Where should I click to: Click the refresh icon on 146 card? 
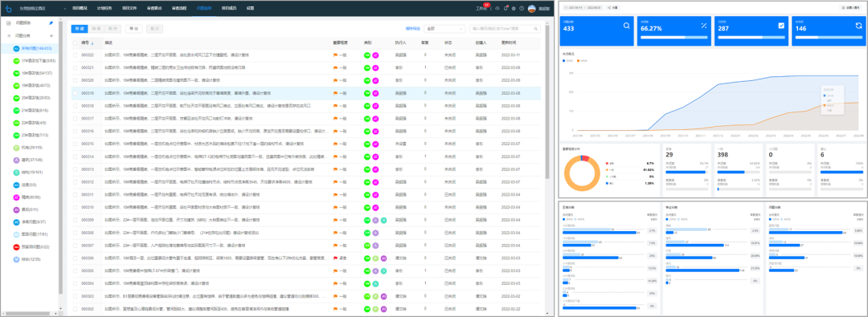[858, 26]
